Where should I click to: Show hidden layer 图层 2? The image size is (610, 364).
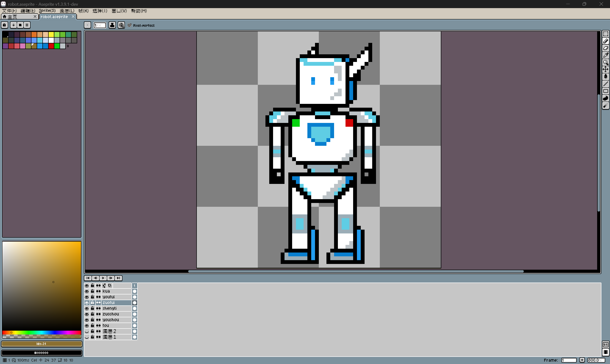click(x=87, y=331)
